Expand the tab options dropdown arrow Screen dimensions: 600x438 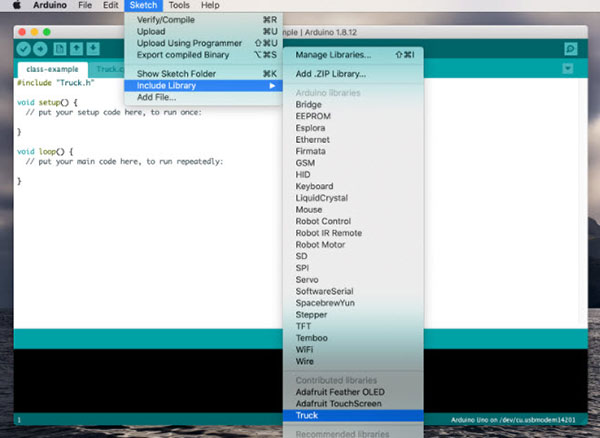pos(568,69)
